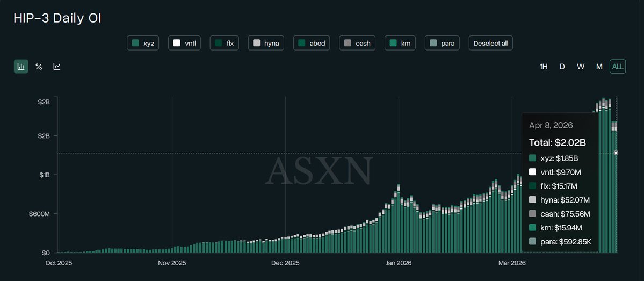
Task: Select the D daily timeframe
Action: [x=562, y=67]
